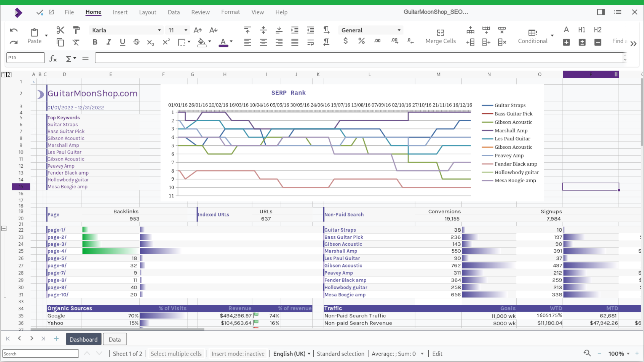Toggle bold formatting

[x=95, y=42]
